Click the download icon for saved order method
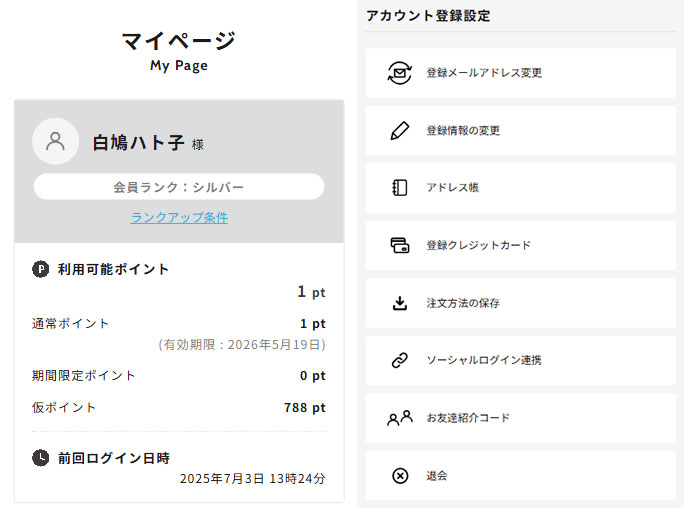The image size is (684, 508). pos(400,303)
